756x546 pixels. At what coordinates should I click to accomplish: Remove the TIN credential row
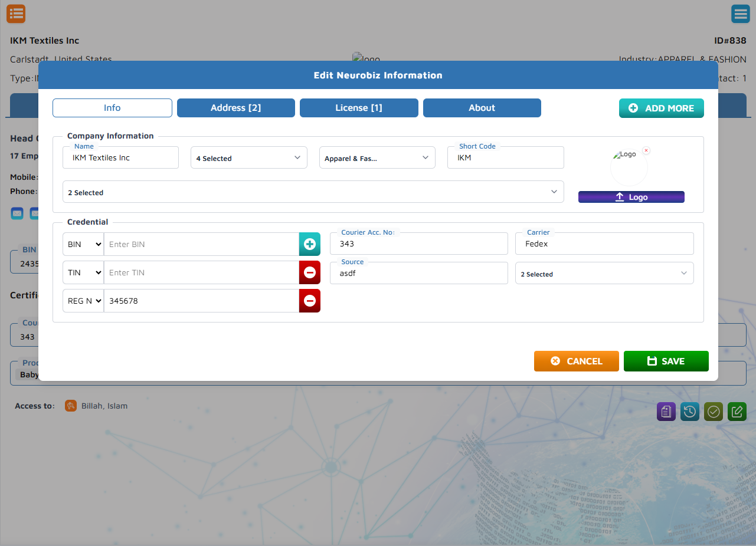pyautogui.click(x=310, y=272)
